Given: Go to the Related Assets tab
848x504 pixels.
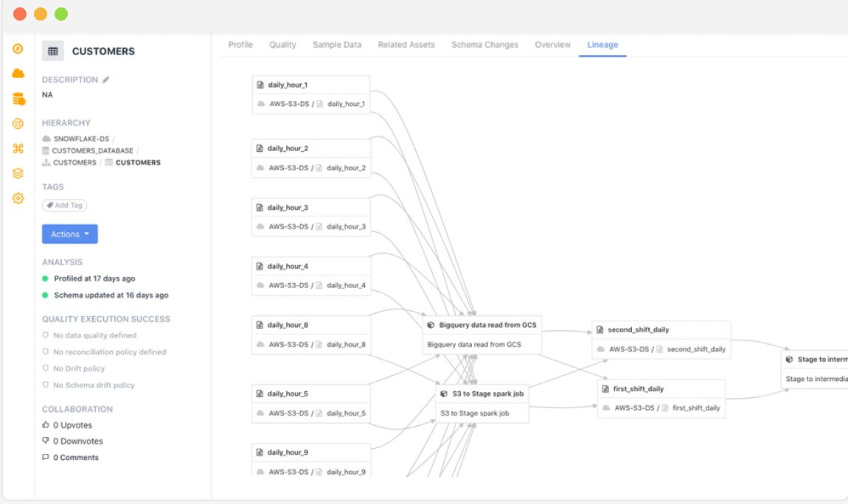Looking at the screenshot, I should pos(406,45).
